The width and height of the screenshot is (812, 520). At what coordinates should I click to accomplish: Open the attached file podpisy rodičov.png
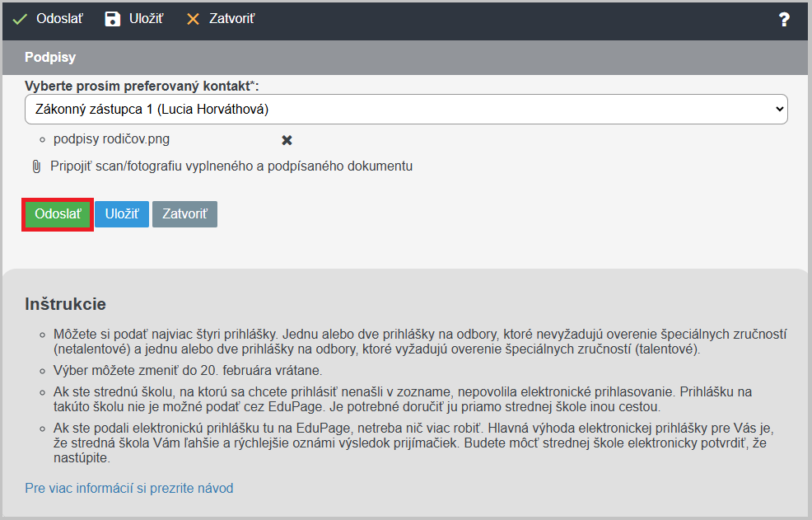[x=111, y=139]
